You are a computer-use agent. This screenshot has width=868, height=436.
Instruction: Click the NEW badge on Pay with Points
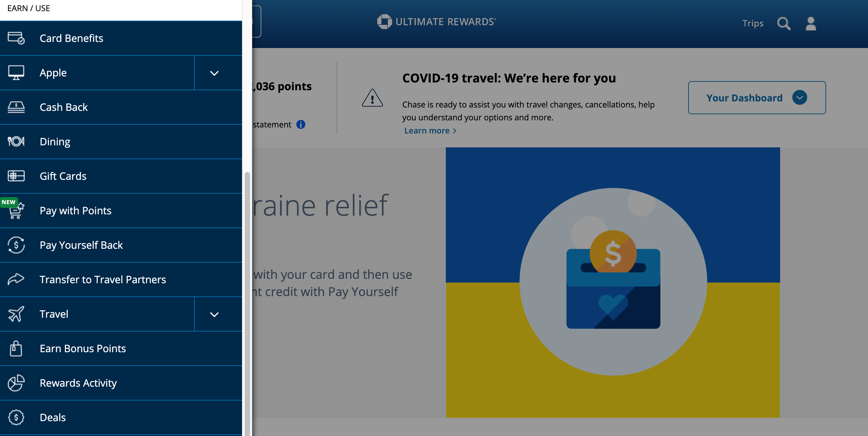pos(9,202)
